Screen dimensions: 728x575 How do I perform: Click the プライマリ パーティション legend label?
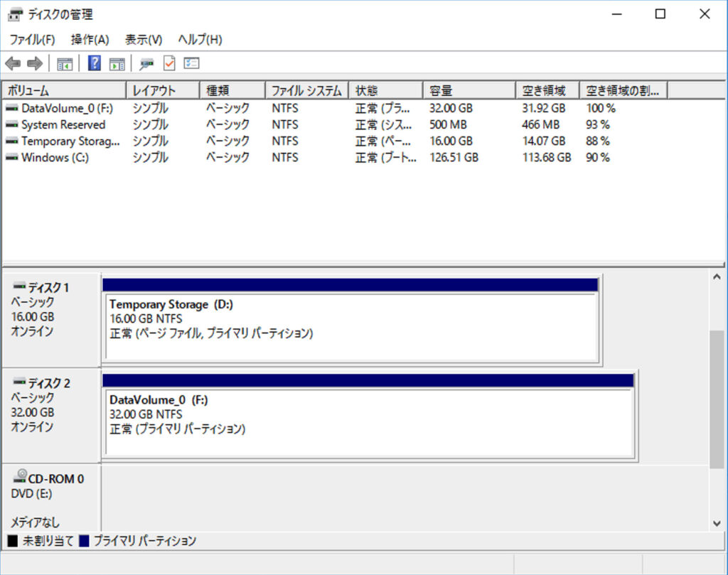(x=145, y=541)
